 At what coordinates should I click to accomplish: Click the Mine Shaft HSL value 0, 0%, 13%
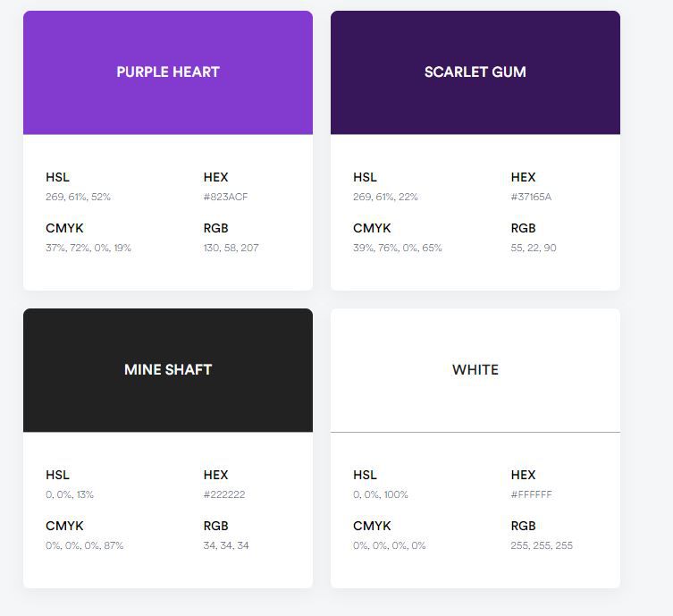coord(70,494)
